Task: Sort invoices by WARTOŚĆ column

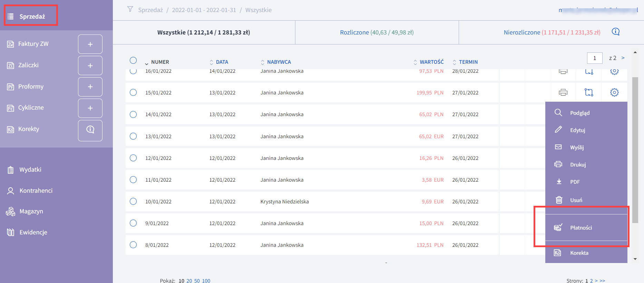Action: (x=431, y=62)
